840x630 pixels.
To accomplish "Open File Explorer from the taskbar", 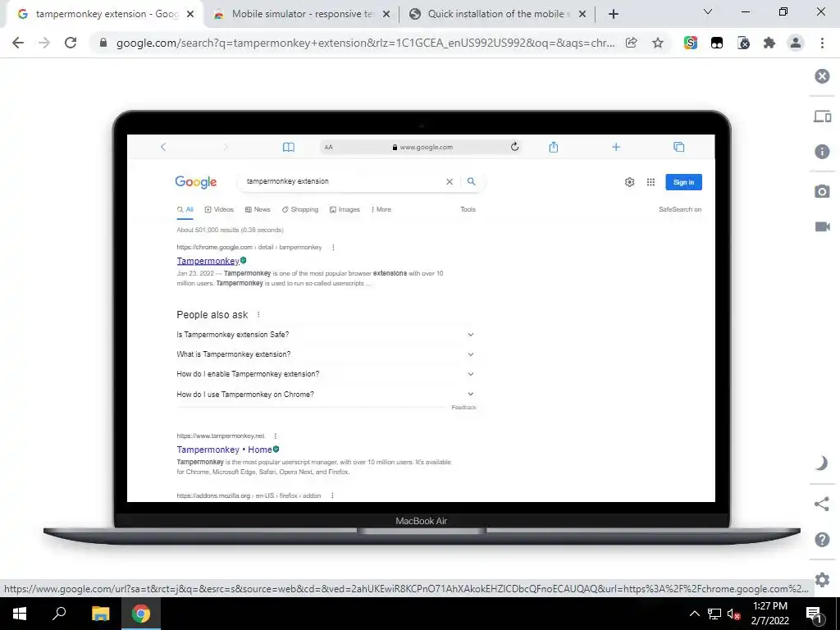I will coord(100,614).
